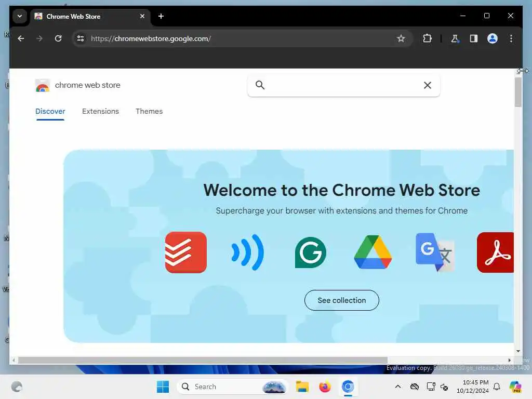The height and width of the screenshot is (399, 532).
Task: Open the Todoist extension icon
Action: pos(186,252)
